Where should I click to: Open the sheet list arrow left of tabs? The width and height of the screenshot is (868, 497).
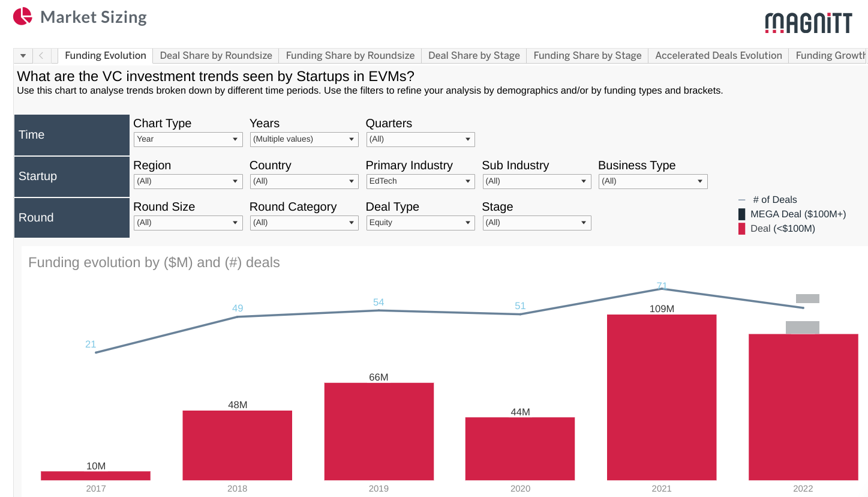(22, 55)
